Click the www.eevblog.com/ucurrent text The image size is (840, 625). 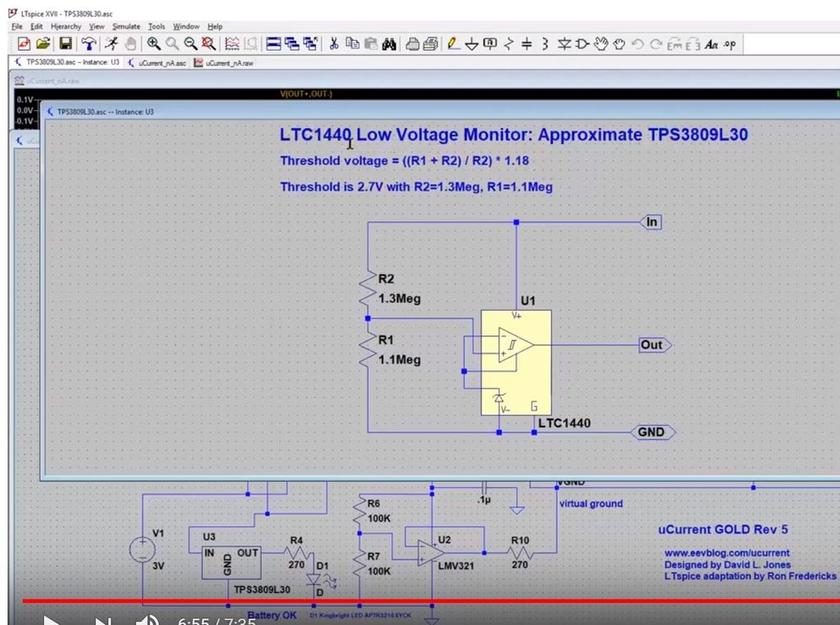(x=727, y=553)
